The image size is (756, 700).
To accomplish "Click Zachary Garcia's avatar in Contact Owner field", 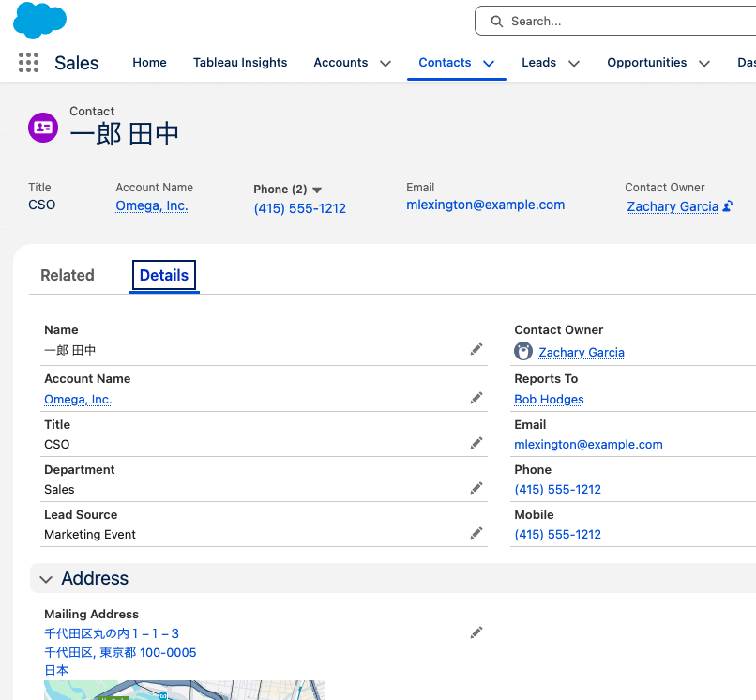I will [523, 351].
